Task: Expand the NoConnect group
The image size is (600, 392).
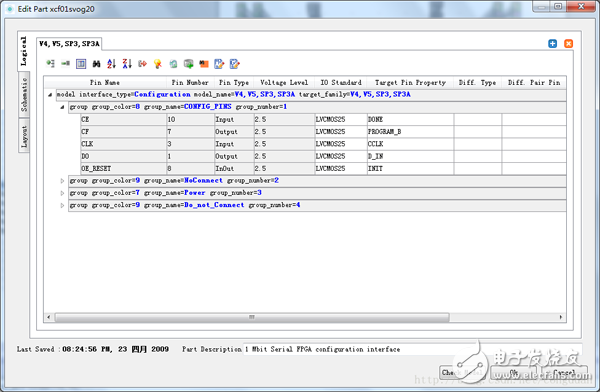Action: [x=62, y=181]
